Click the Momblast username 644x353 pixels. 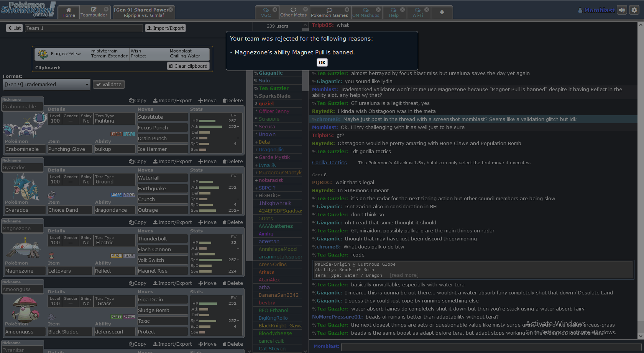tap(596, 10)
